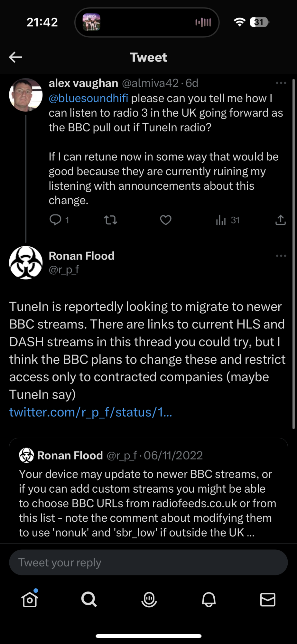
Task: Open the twitter.com/r_p_f/status link
Action: click(x=91, y=412)
